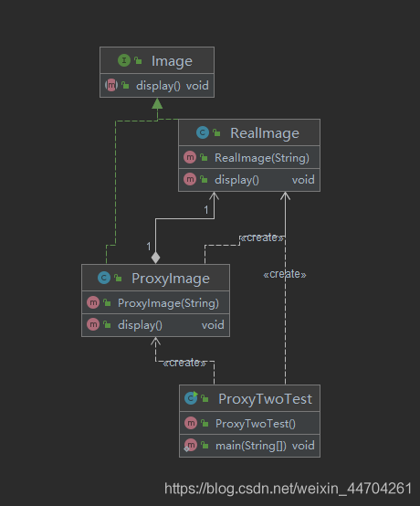Click the green interface icon beside Image
The image size is (420, 506).
[x=124, y=60]
